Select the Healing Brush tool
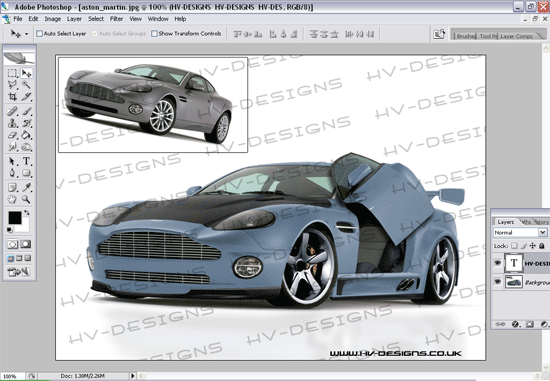 [x=12, y=112]
